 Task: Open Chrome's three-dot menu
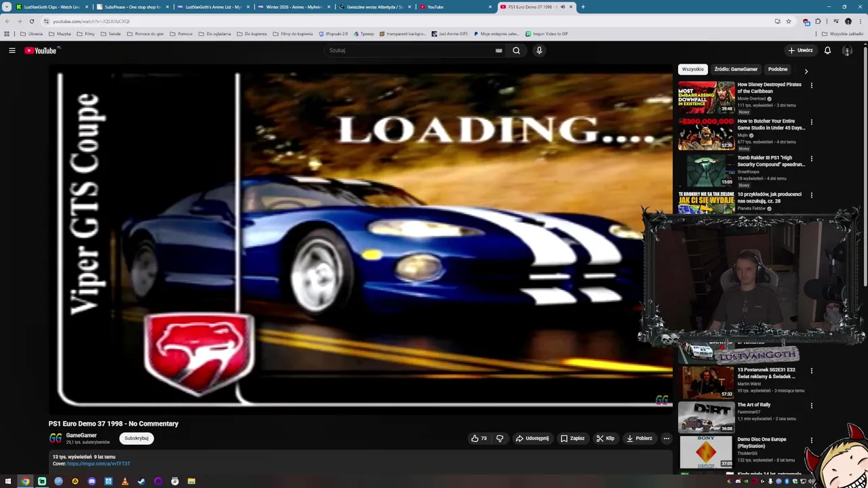[860, 21]
